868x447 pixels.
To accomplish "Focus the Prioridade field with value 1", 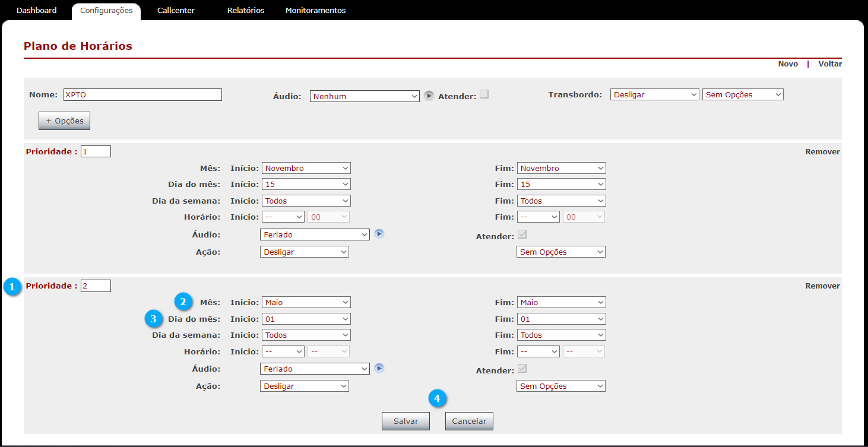I will 96,151.
